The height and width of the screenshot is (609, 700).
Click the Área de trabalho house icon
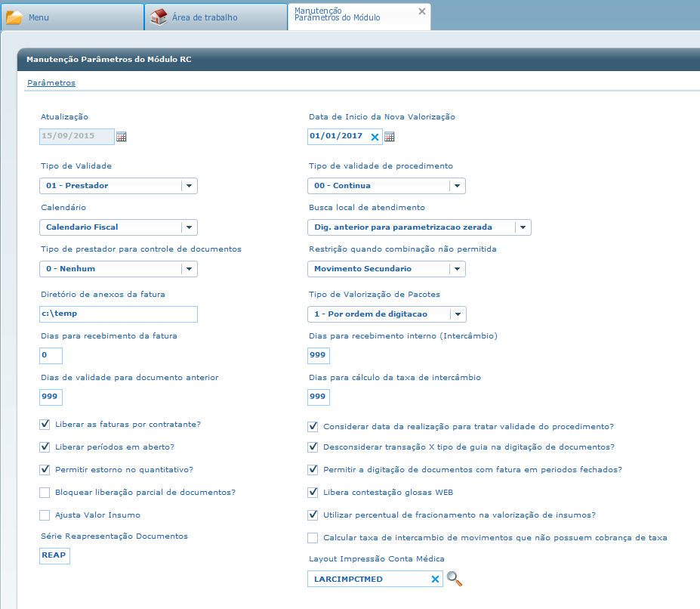click(159, 17)
